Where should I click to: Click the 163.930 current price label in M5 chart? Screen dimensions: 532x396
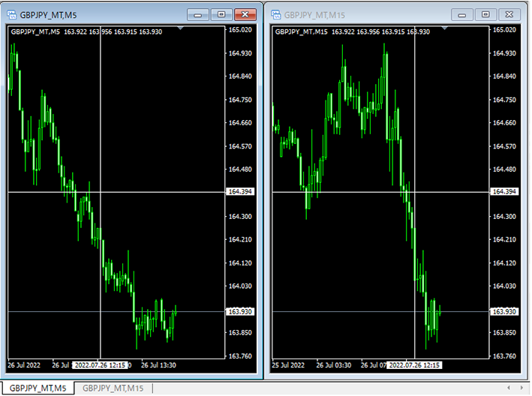click(240, 311)
